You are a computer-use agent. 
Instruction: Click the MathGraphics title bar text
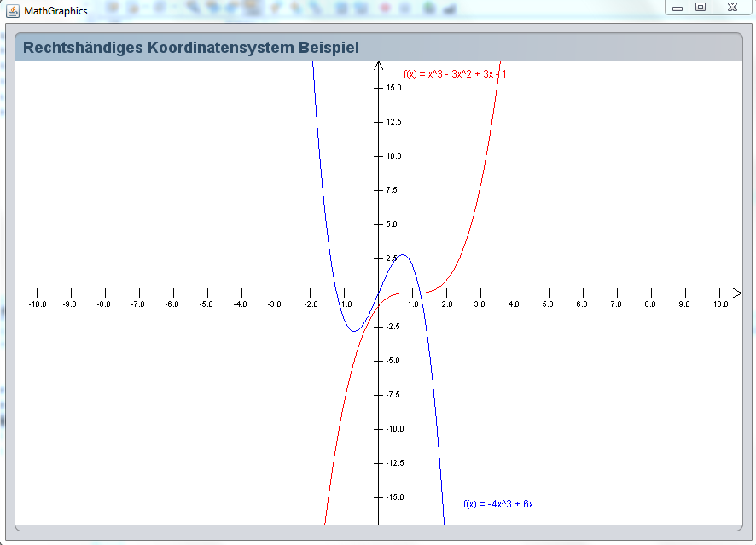[55, 11]
